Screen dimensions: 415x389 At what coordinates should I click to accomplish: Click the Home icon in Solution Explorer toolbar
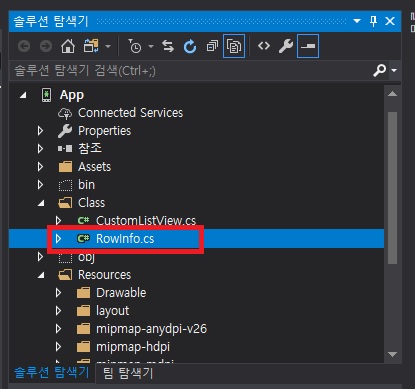tap(68, 46)
